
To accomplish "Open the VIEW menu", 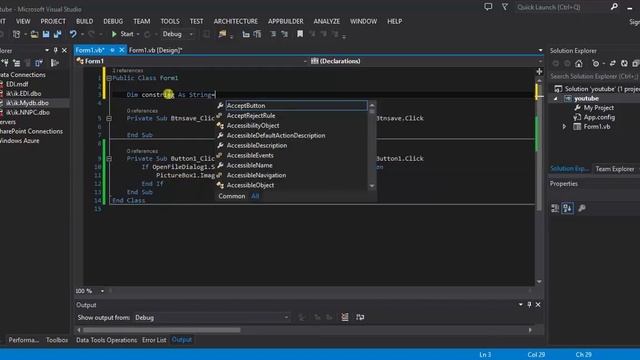I will (x=23, y=21).
